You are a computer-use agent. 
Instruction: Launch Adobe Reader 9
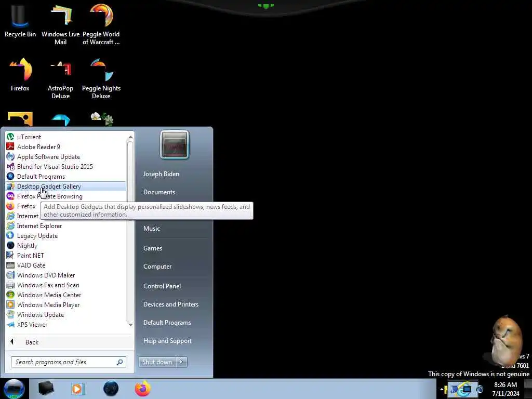click(65, 147)
